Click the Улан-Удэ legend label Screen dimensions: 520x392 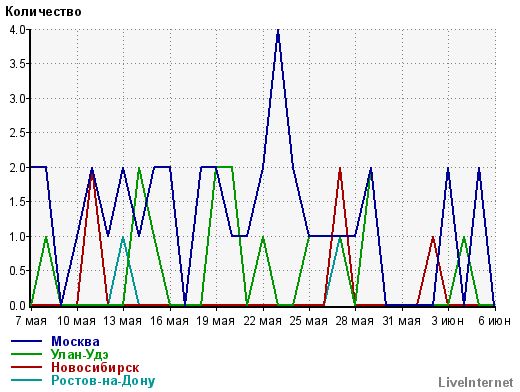pos(79,354)
